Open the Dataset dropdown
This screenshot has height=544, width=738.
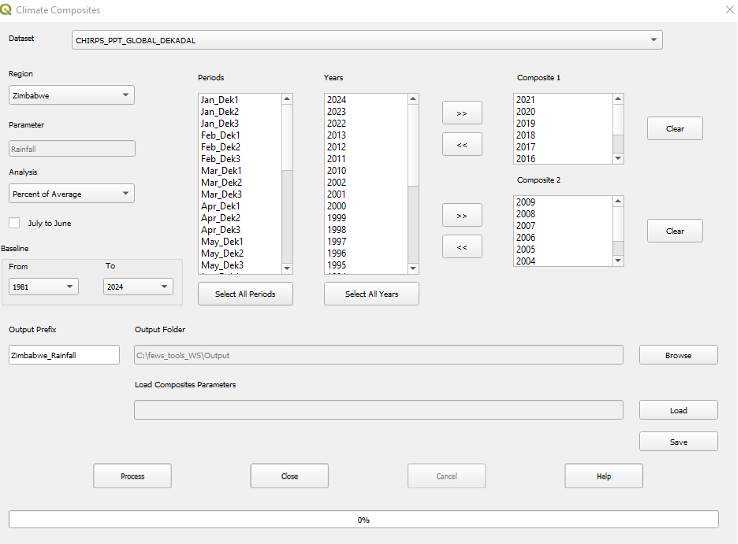(368, 40)
